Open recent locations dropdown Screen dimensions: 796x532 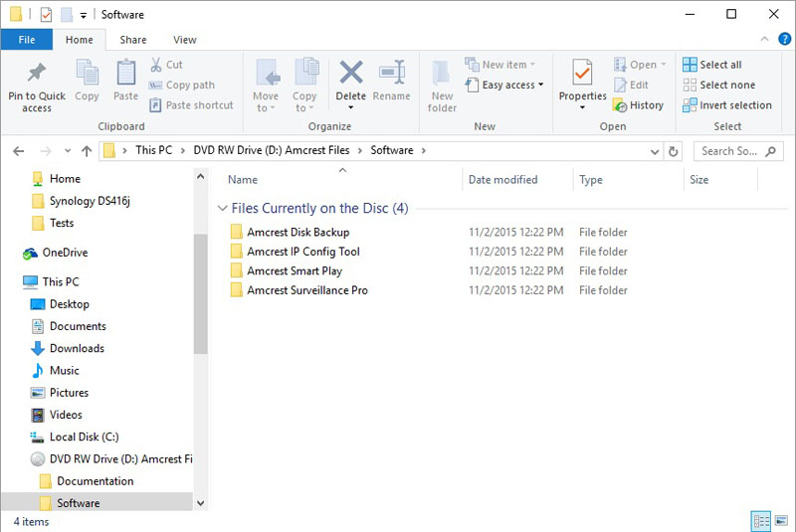point(68,151)
